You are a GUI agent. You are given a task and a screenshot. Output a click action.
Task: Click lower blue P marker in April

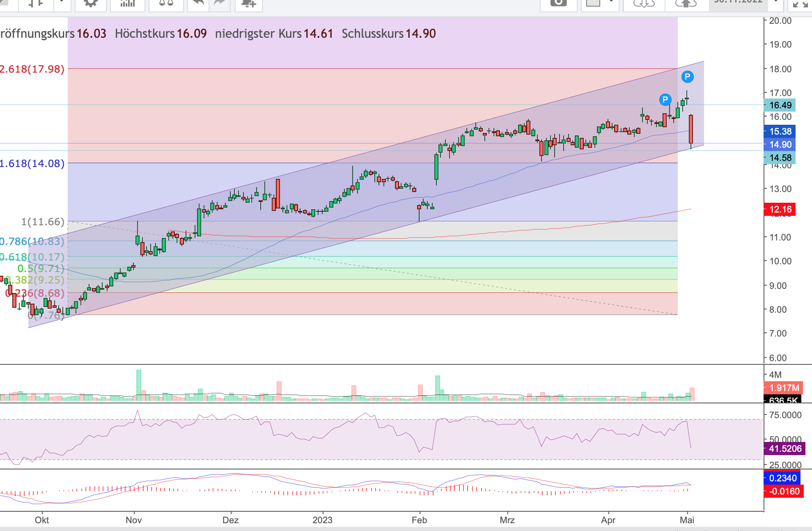click(665, 100)
